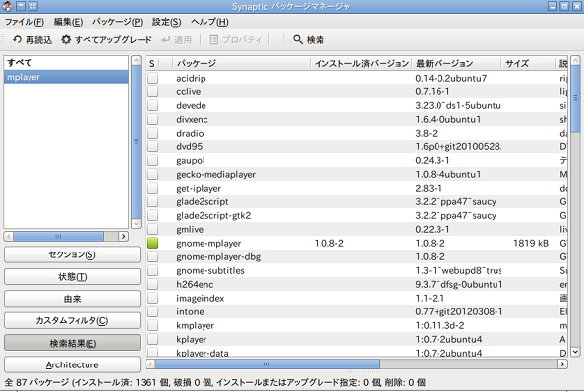The height and width of the screenshot is (392, 584).
Task: Toggle the status checkbox for intone
Action: [x=152, y=312]
